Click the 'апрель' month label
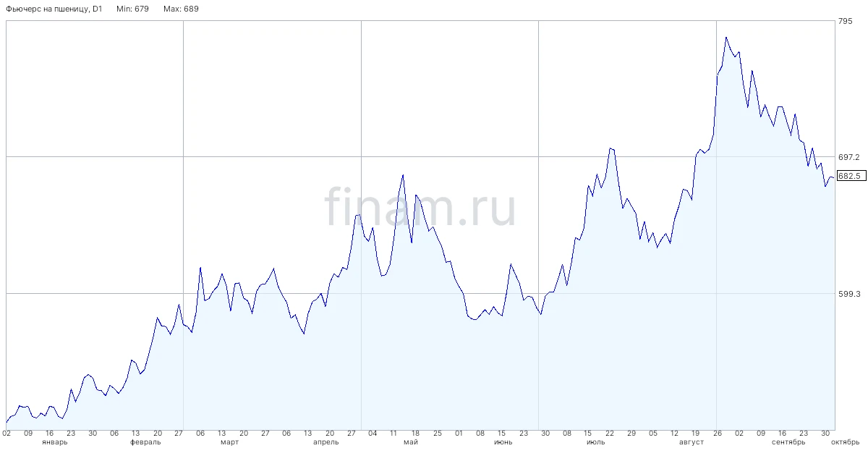The width and height of the screenshot is (868, 456). coord(325,442)
